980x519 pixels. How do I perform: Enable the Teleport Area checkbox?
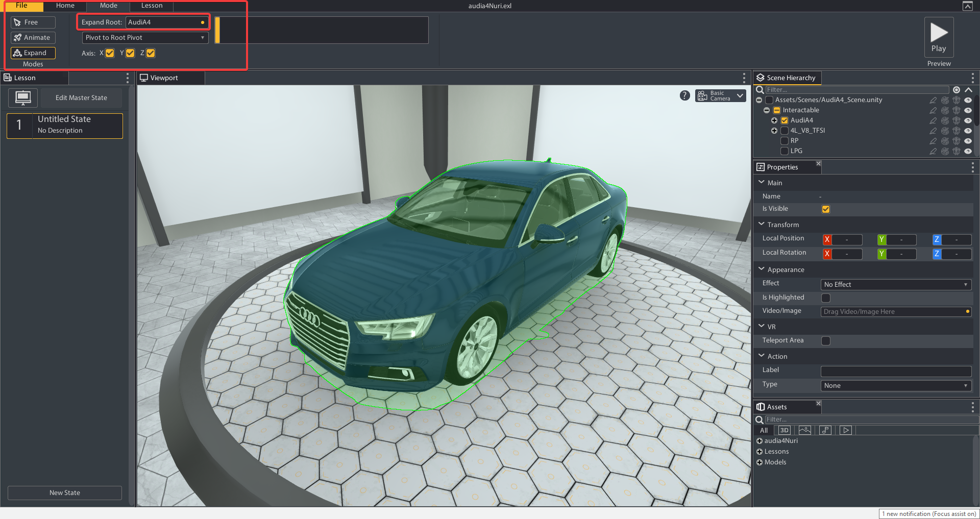click(x=826, y=340)
